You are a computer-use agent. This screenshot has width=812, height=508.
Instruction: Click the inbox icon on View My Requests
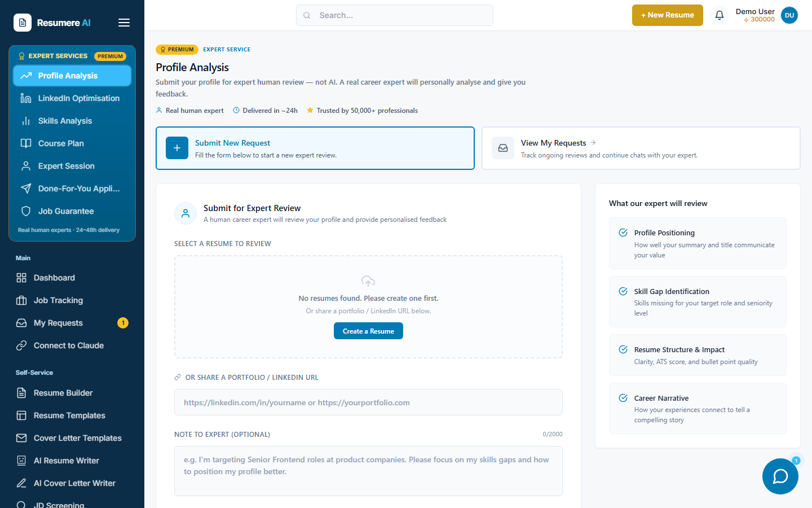503,148
